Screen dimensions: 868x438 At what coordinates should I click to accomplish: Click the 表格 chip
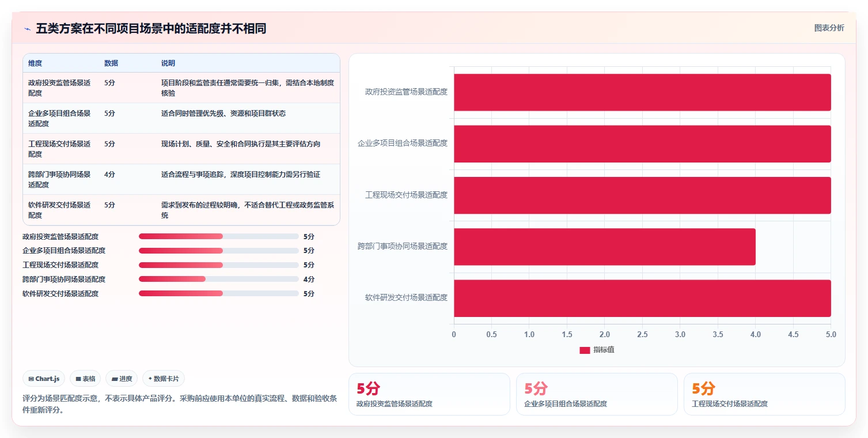pos(85,379)
